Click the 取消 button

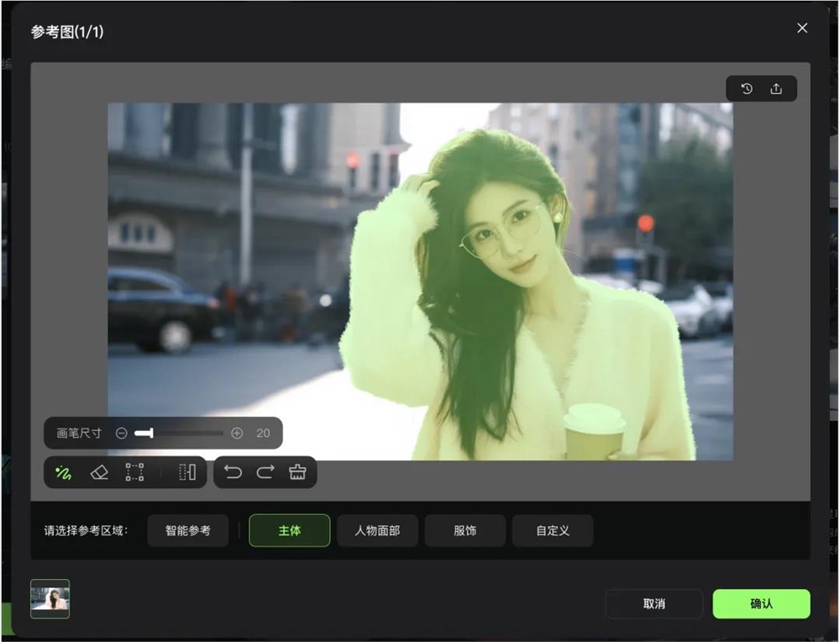[x=654, y=604]
